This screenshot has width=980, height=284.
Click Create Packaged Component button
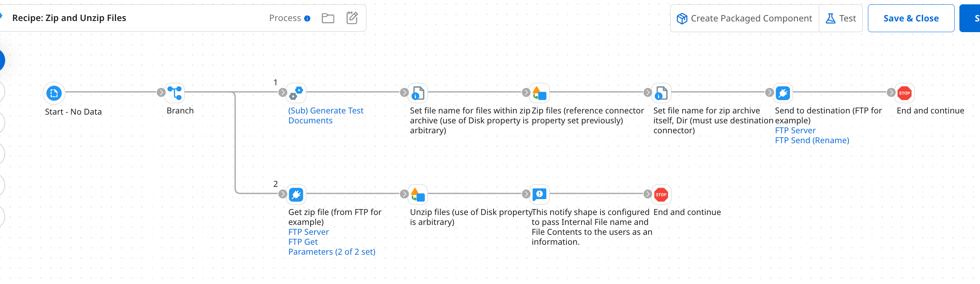[744, 18]
